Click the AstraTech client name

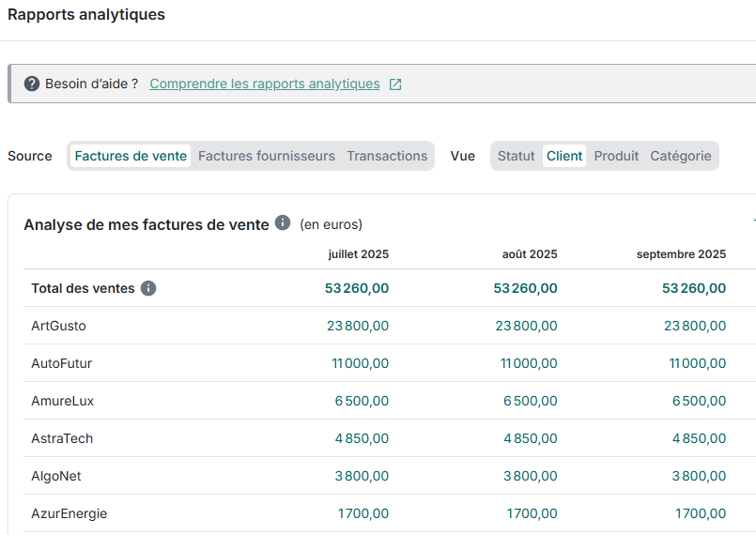click(x=62, y=438)
